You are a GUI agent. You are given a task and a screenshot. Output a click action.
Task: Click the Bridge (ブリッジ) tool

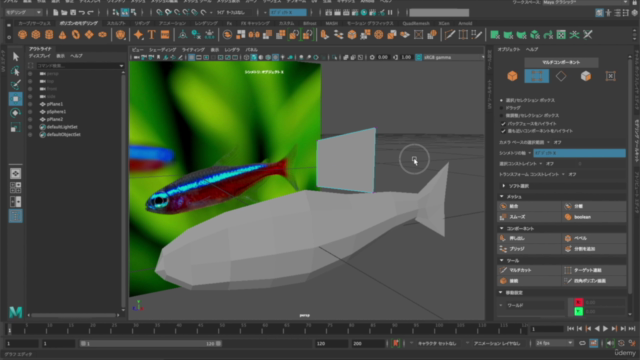pyautogui.click(x=529, y=249)
